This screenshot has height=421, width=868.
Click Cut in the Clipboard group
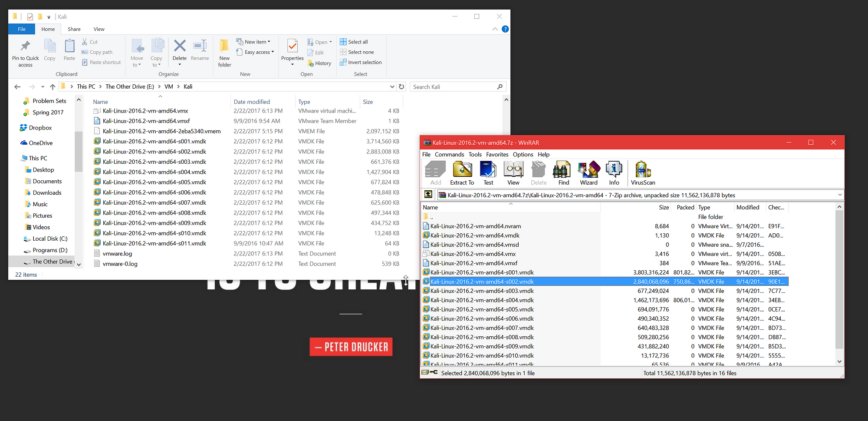pos(90,42)
